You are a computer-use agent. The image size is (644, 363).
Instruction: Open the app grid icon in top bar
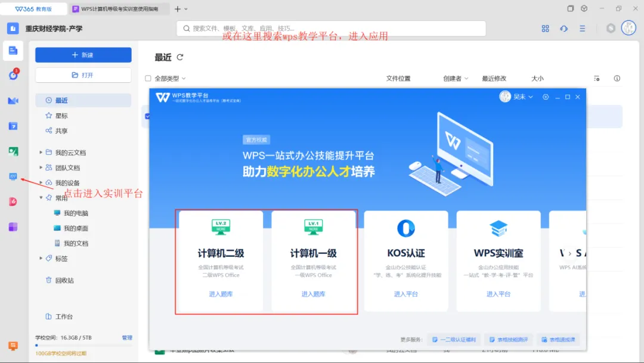coord(545,29)
